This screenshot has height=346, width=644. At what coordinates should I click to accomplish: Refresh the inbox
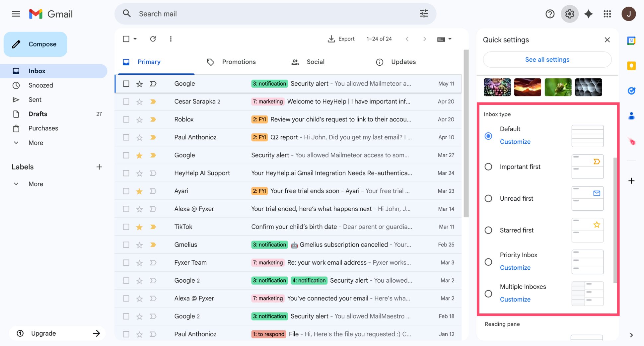coord(153,39)
